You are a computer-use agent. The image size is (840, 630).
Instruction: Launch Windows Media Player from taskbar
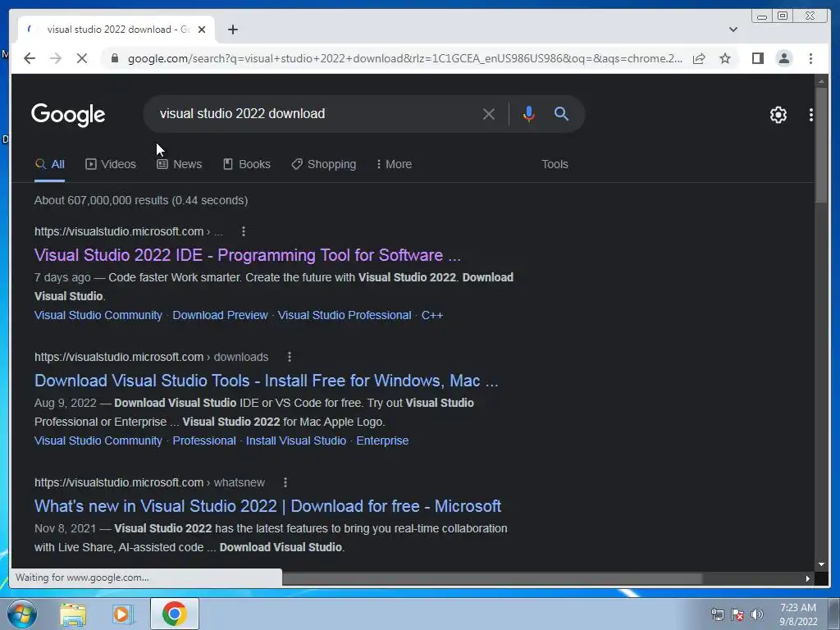(122, 614)
